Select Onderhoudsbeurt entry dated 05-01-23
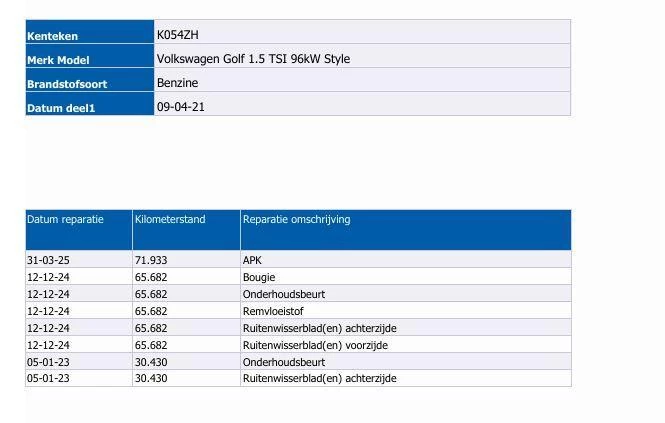 tap(284, 362)
